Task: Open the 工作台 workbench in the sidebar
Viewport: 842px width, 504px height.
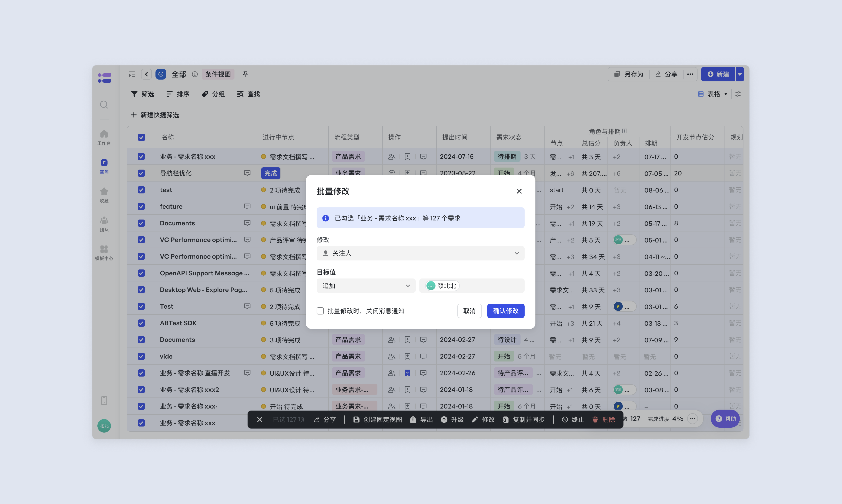Action: coord(104,138)
